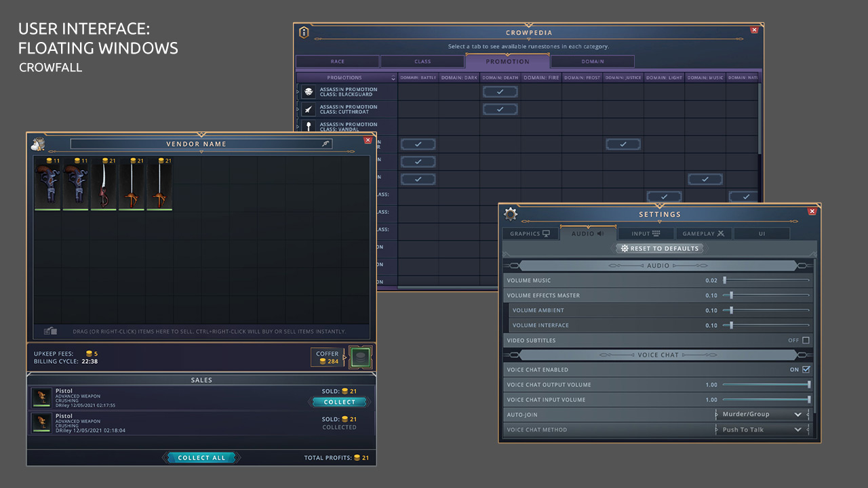Collect gold for the first Pistol sale
This screenshot has height=488, width=868.
click(339, 402)
